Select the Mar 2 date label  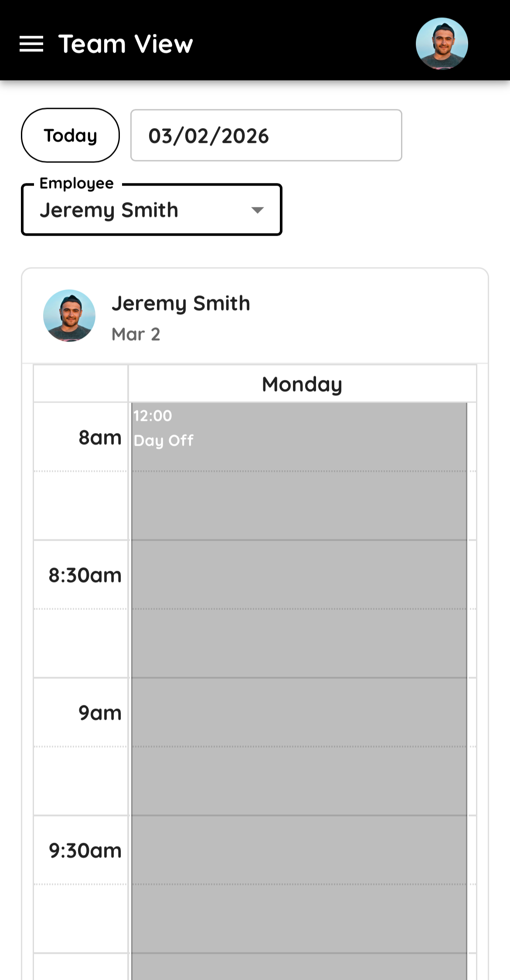136,334
